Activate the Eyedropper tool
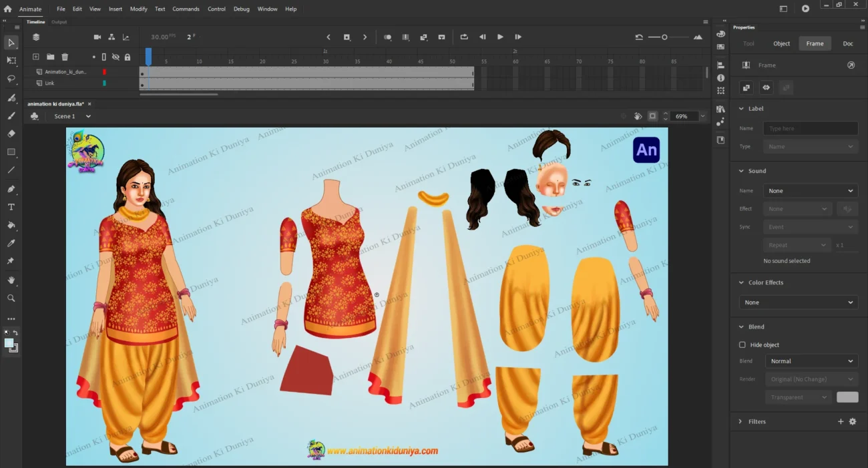The image size is (868, 468). coord(11,243)
